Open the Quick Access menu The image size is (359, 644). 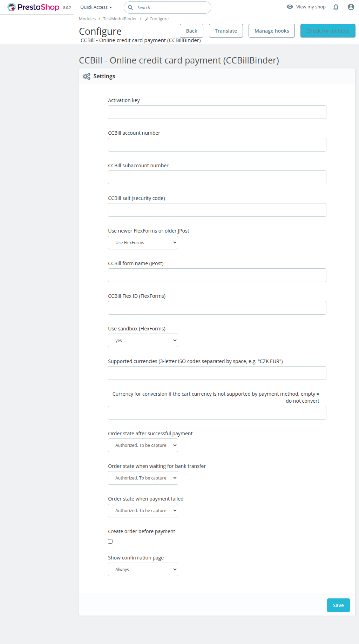pos(96,7)
